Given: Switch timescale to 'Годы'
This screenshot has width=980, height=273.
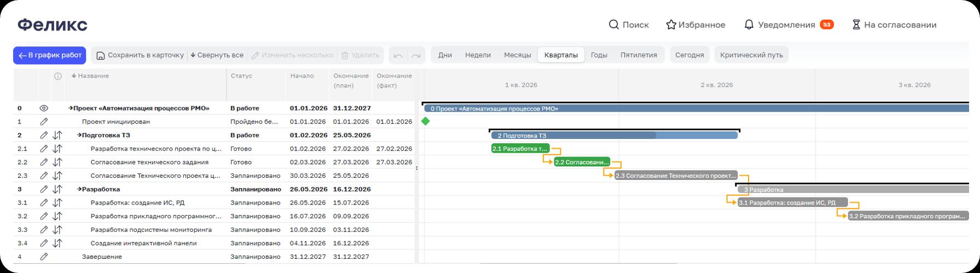Looking at the screenshot, I should tap(599, 55).
